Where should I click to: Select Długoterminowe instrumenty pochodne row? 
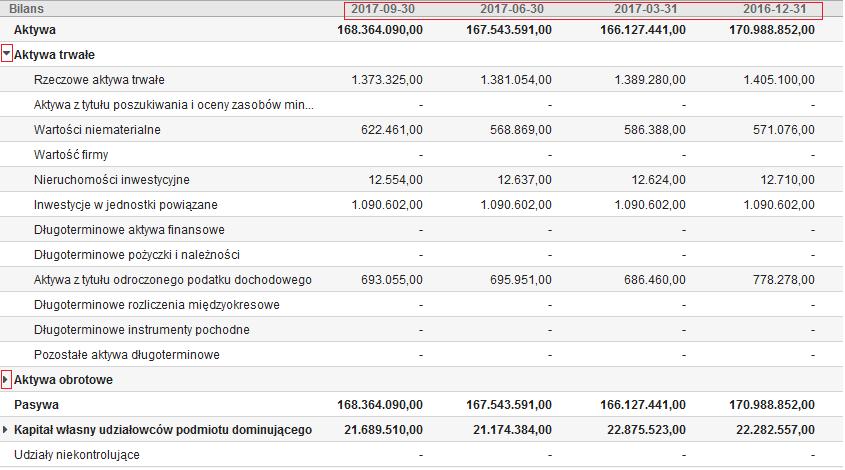pos(422,329)
